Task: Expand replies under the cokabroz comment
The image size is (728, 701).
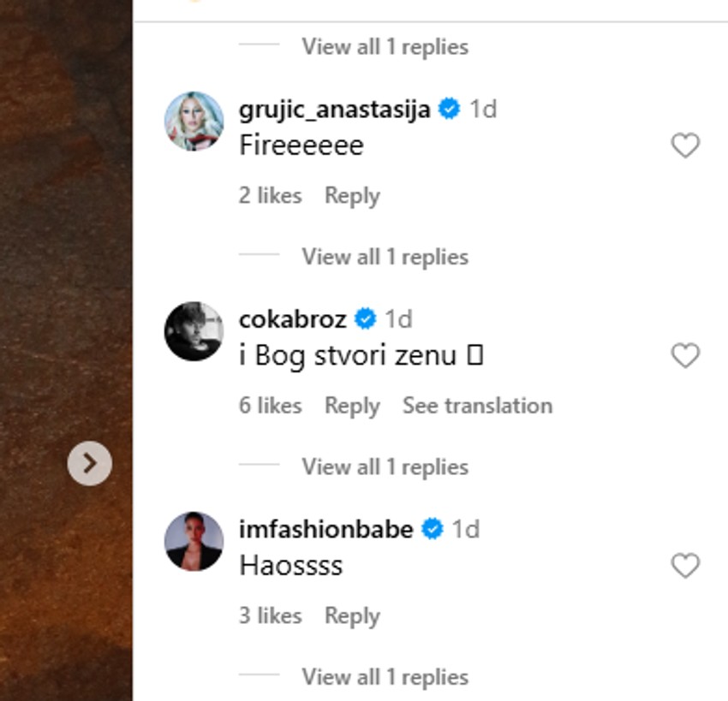Action: point(385,467)
